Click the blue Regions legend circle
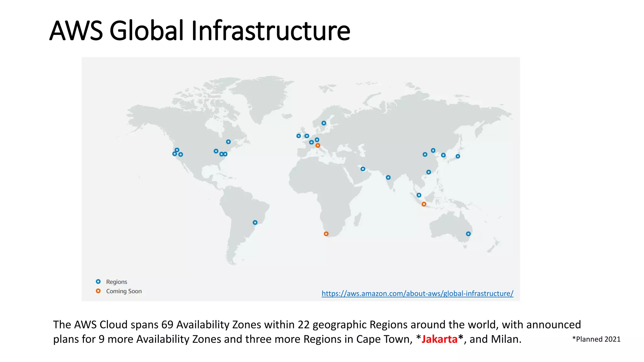 tap(98, 282)
